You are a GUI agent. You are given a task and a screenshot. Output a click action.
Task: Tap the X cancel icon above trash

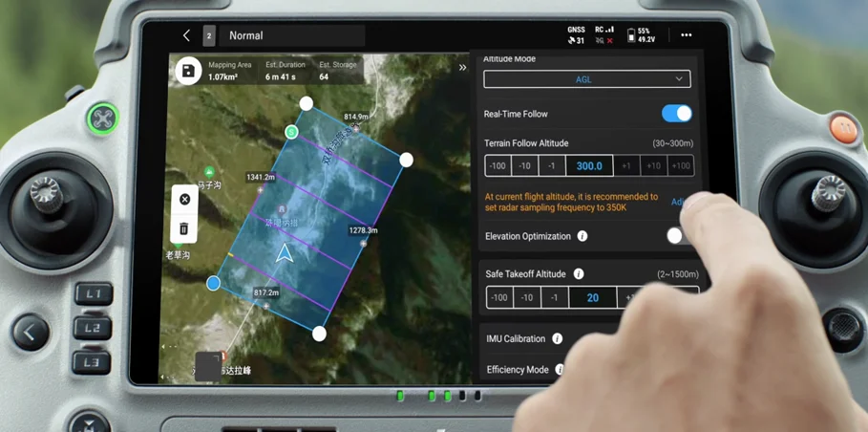[x=184, y=200]
